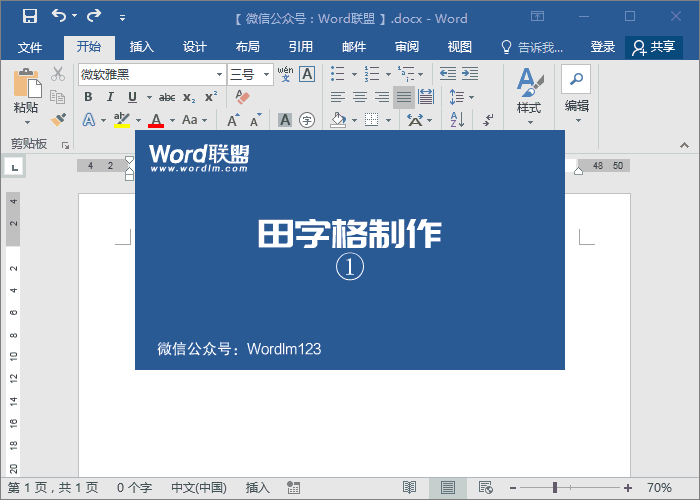This screenshot has width=700, height=500.
Task: Open the font color dropdown arrow
Action: tap(172, 120)
